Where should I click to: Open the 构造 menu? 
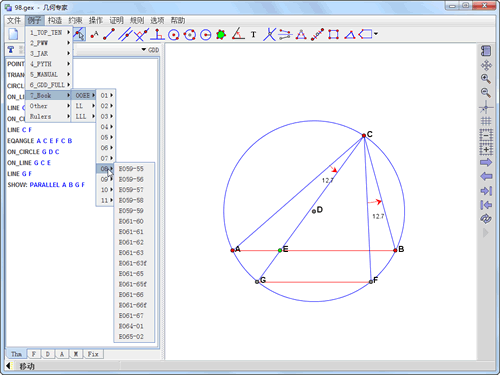pos(55,20)
